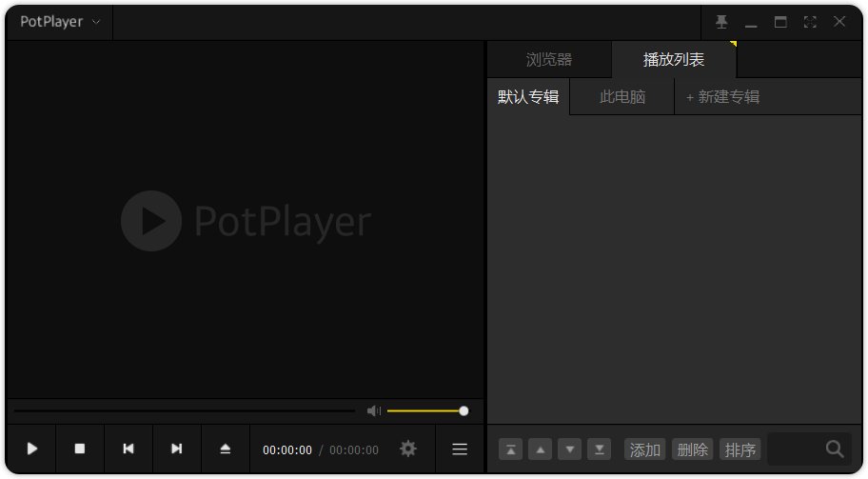Toggle playlist panel with the hamburger icon
Viewport: 868px width, 479px height.
[x=460, y=449]
